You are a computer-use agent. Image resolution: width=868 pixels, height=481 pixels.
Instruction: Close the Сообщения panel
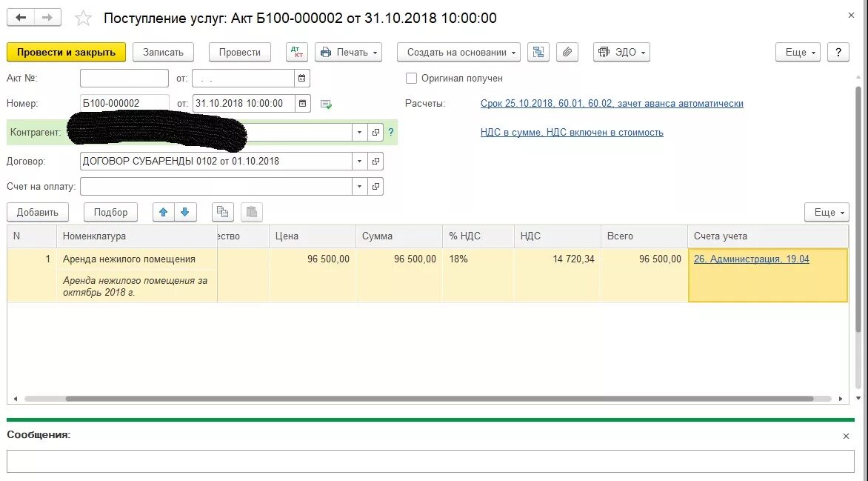846,436
